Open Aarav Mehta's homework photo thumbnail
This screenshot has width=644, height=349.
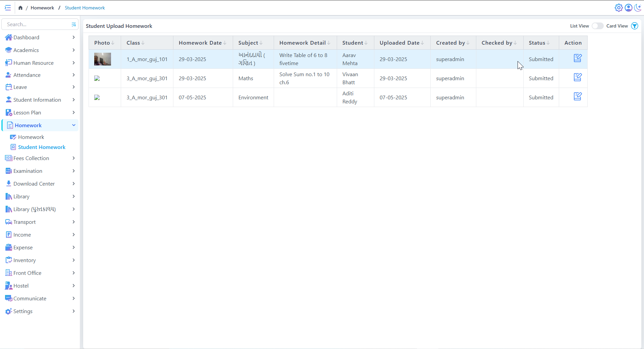point(103,59)
